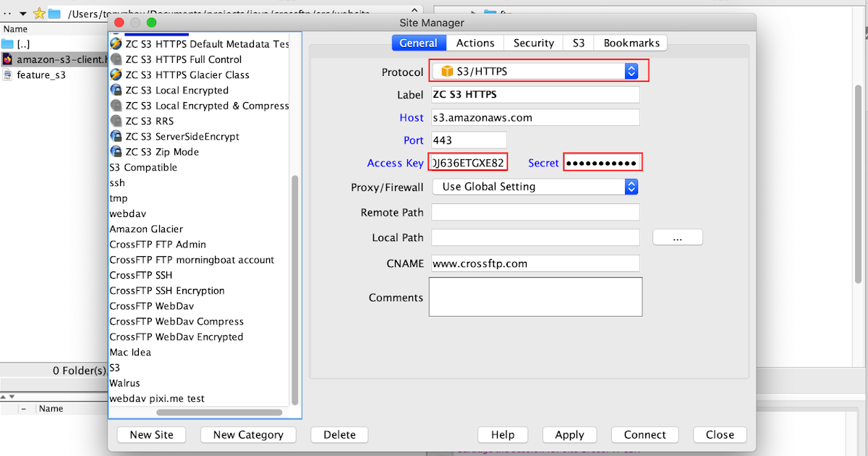Open the S3 tab

[579, 43]
